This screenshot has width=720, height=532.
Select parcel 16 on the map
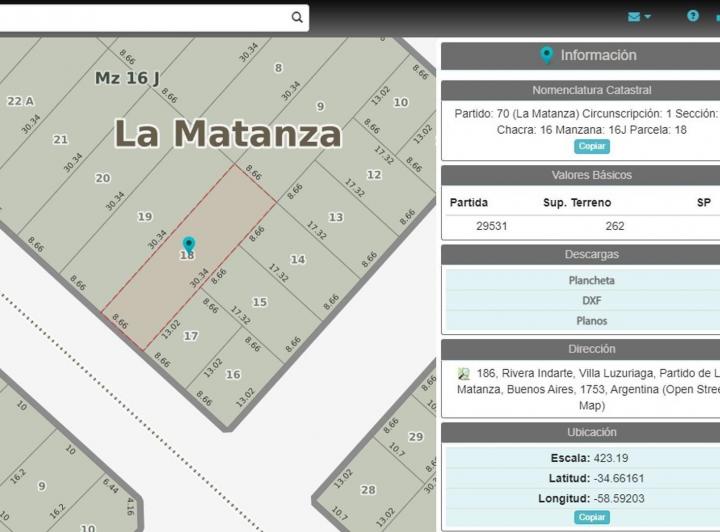233,375
